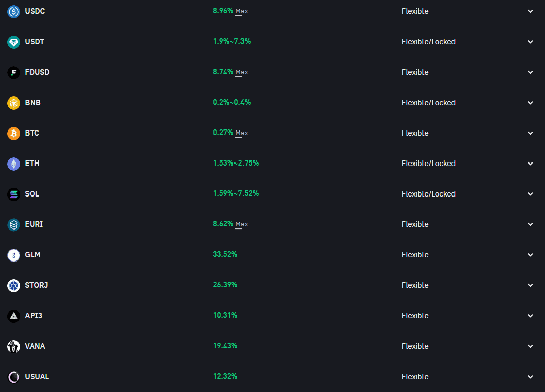Click the Max label beside USDC 8.96%
This screenshot has width=545, height=392.
[241, 11]
